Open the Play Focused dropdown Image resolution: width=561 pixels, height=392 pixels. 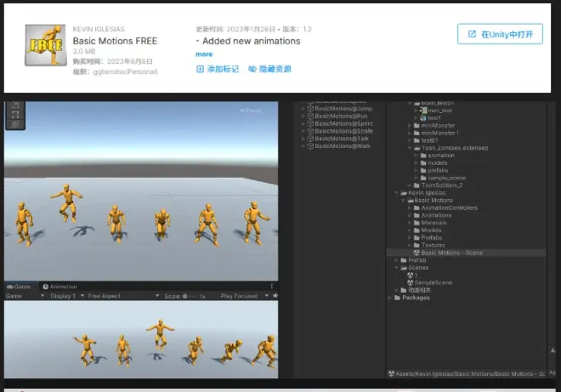coord(244,296)
